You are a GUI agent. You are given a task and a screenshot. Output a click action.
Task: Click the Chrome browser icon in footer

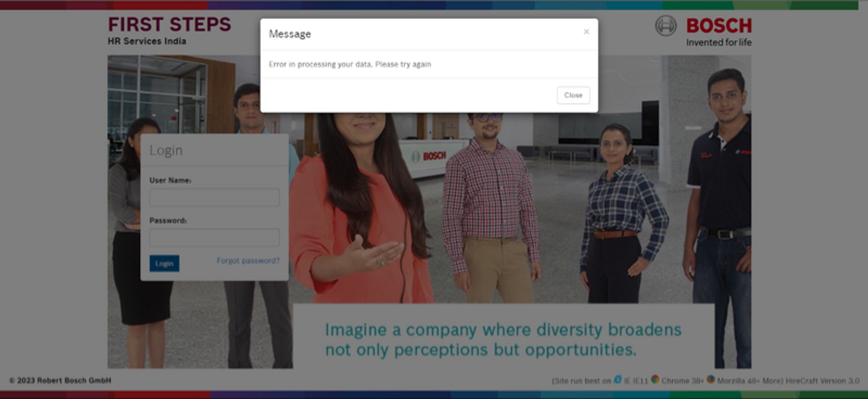click(x=655, y=380)
